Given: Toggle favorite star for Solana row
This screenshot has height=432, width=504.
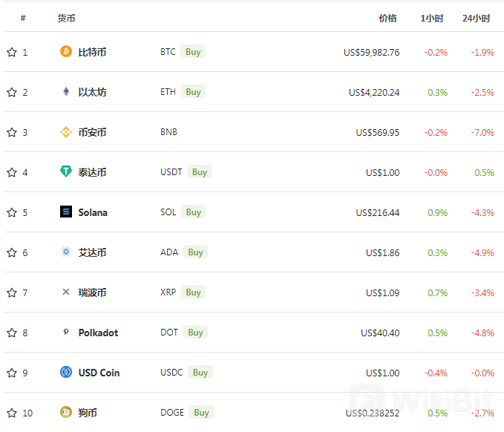Looking at the screenshot, I should coord(12,212).
